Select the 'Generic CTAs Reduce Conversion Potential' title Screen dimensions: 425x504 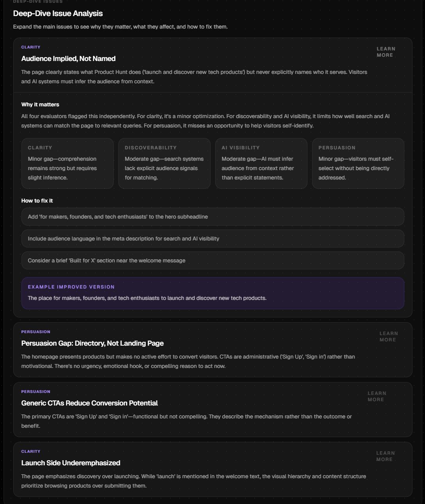[89, 403]
